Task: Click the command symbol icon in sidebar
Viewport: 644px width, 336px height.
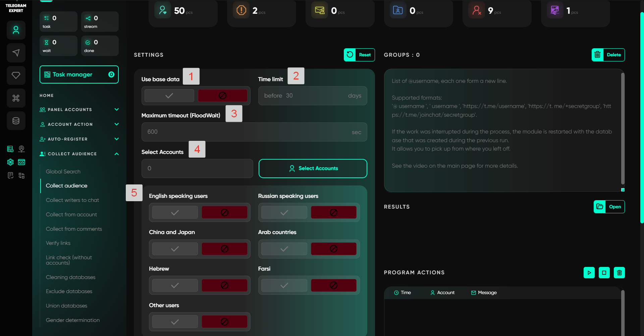Action: click(16, 98)
